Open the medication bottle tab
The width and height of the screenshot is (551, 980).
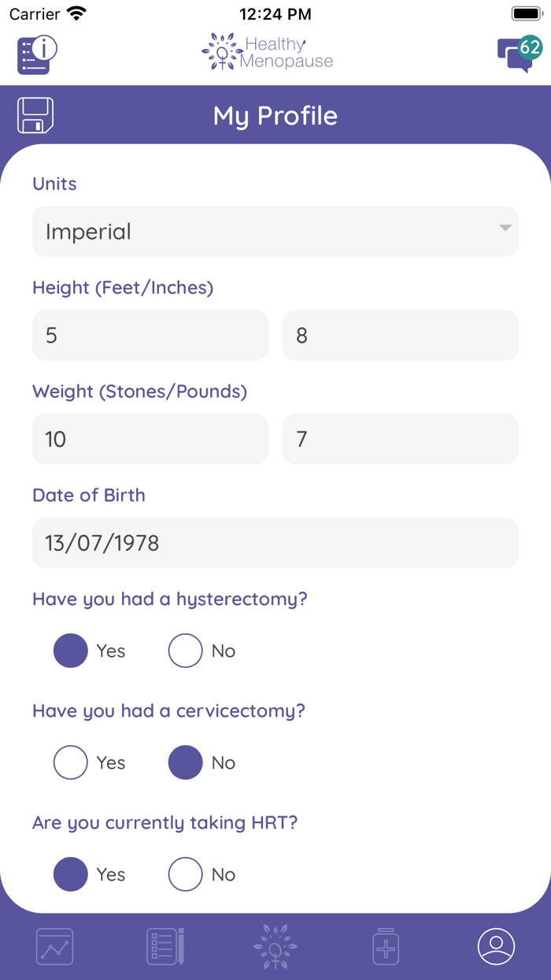pyautogui.click(x=386, y=946)
